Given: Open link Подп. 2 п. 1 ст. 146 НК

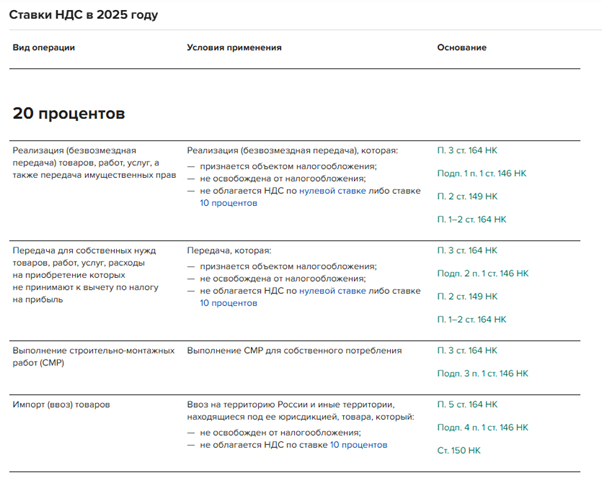Looking at the screenshot, I should [x=482, y=273].
